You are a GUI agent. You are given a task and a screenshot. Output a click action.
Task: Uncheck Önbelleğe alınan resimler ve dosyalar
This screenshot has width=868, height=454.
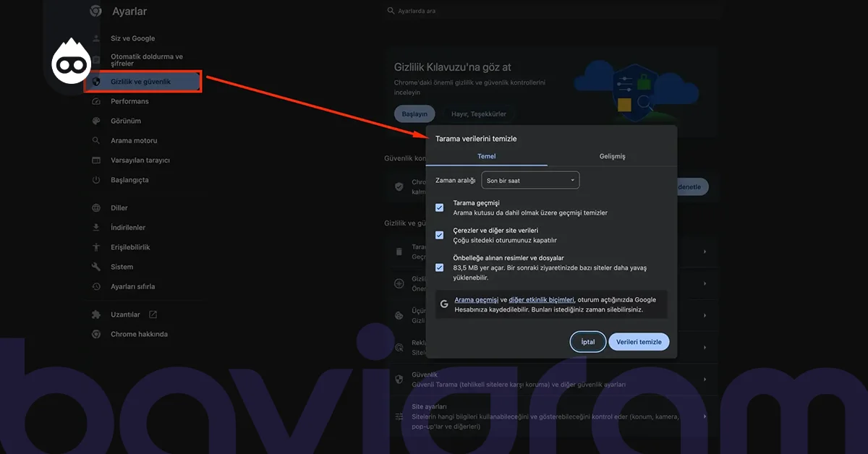[439, 267]
